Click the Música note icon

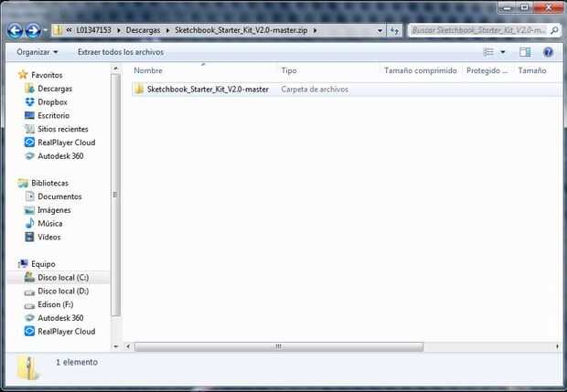[x=29, y=223]
